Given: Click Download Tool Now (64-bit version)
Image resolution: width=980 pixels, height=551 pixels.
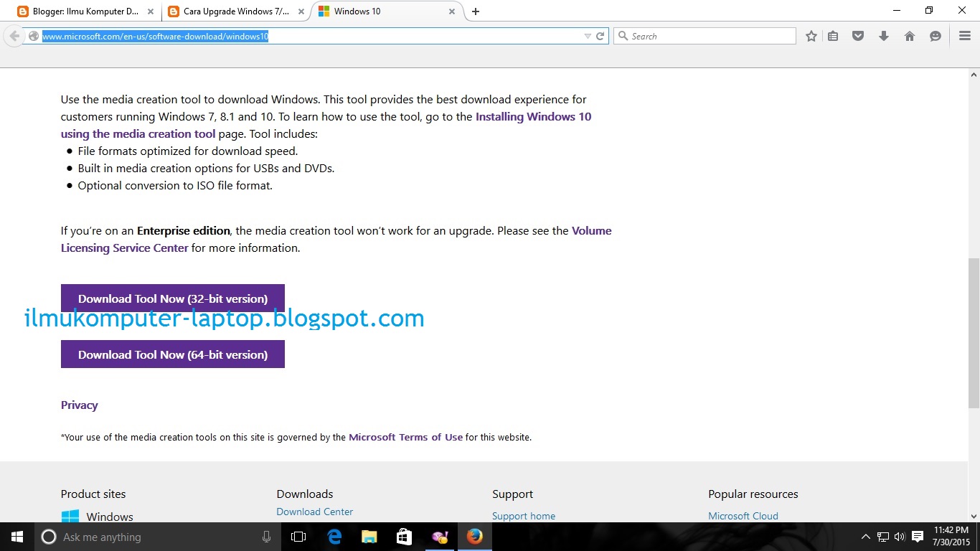Looking at the screenshot, I should tap(173, 354).
